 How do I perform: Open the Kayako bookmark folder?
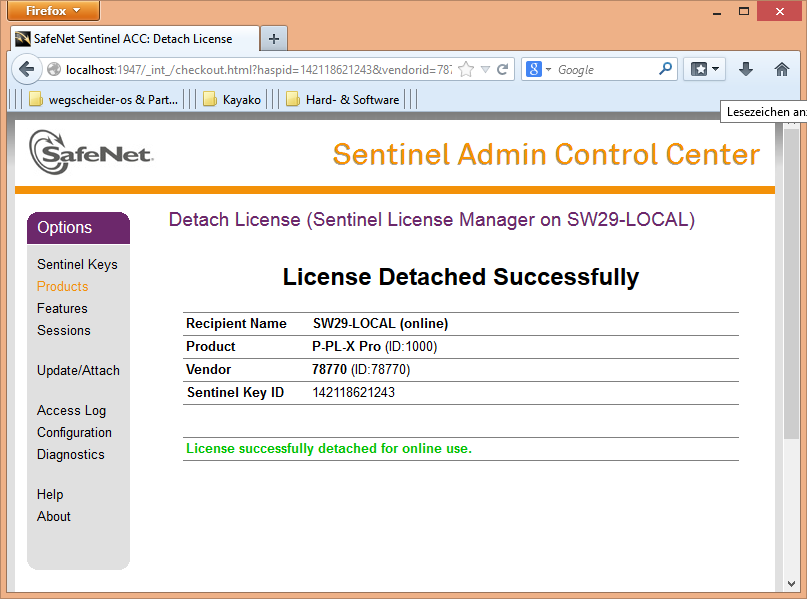[x=232, y=99]
